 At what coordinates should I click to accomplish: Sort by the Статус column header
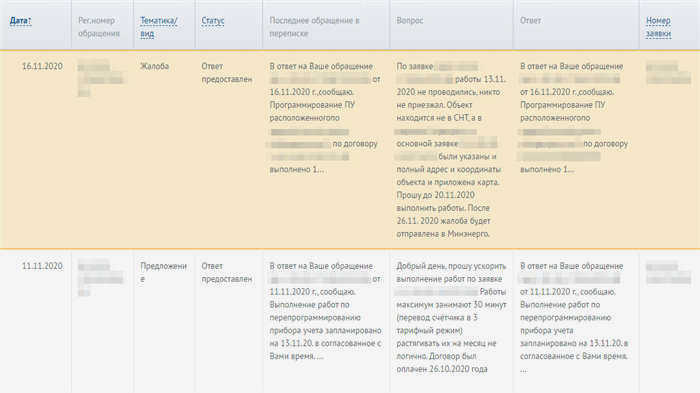point(212,21)
